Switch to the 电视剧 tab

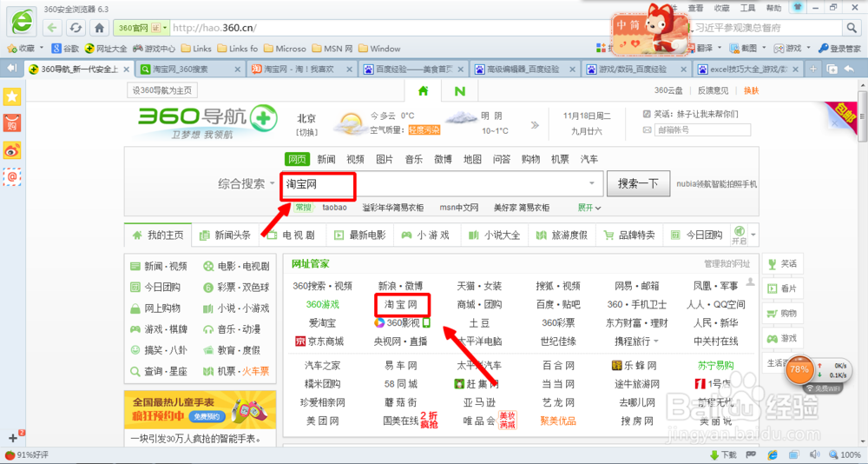pyautogui.click(x=291, y=235)
